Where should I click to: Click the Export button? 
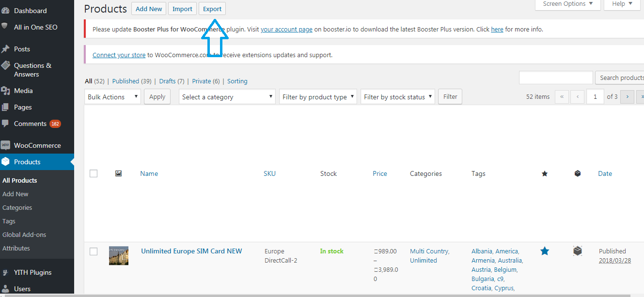(x=212, y=9)
